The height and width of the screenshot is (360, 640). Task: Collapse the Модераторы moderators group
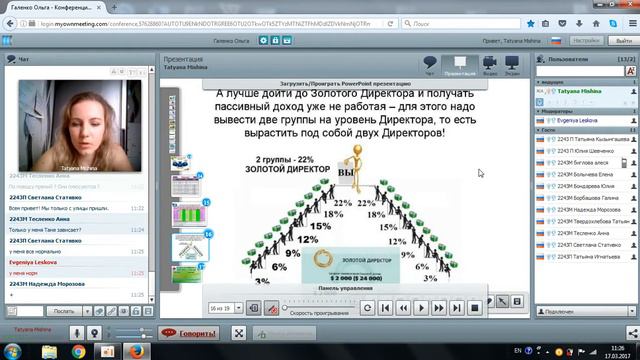point(538,111)
